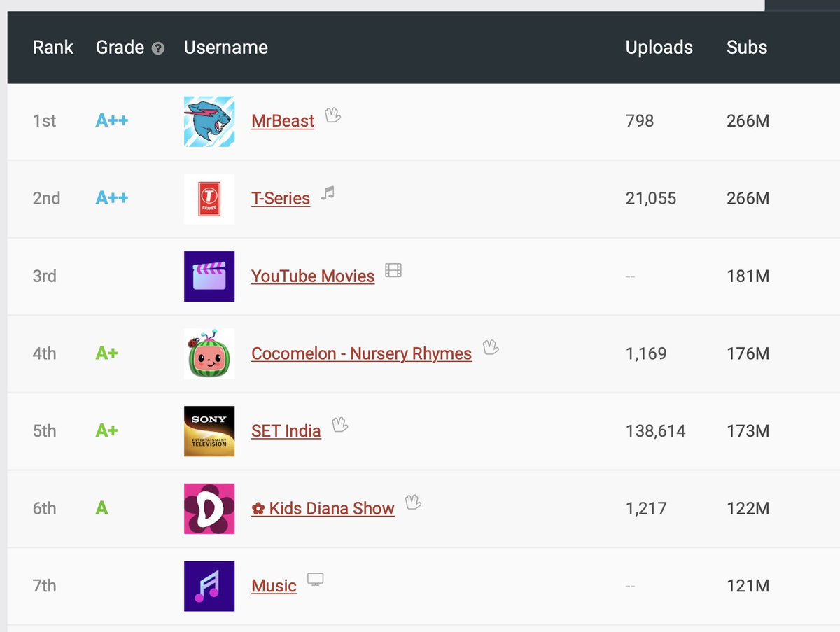Viewport: 840px width, 632px height.
Task: Click the music note icon beside T-Series
Action: [x=328, y=193]
